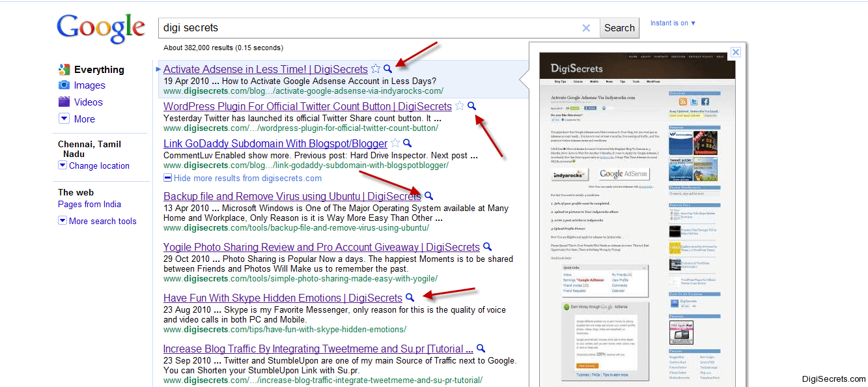Screen dimensions: 868x387
Task: Preview magnifier for Link GoDaddy Subdomain result
Action: click(408, 143)
